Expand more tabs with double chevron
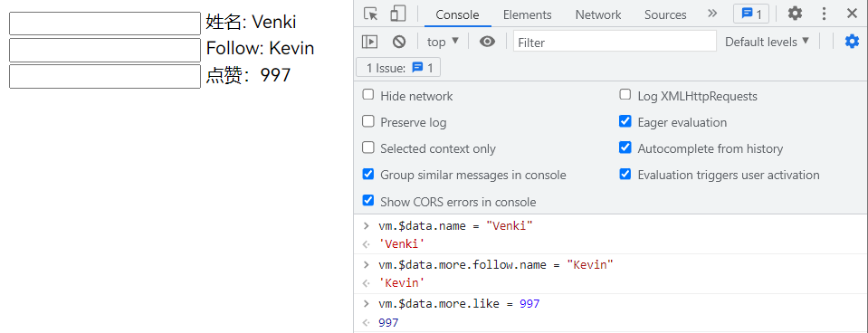This screenshot has height=333, width=868. 712,14
